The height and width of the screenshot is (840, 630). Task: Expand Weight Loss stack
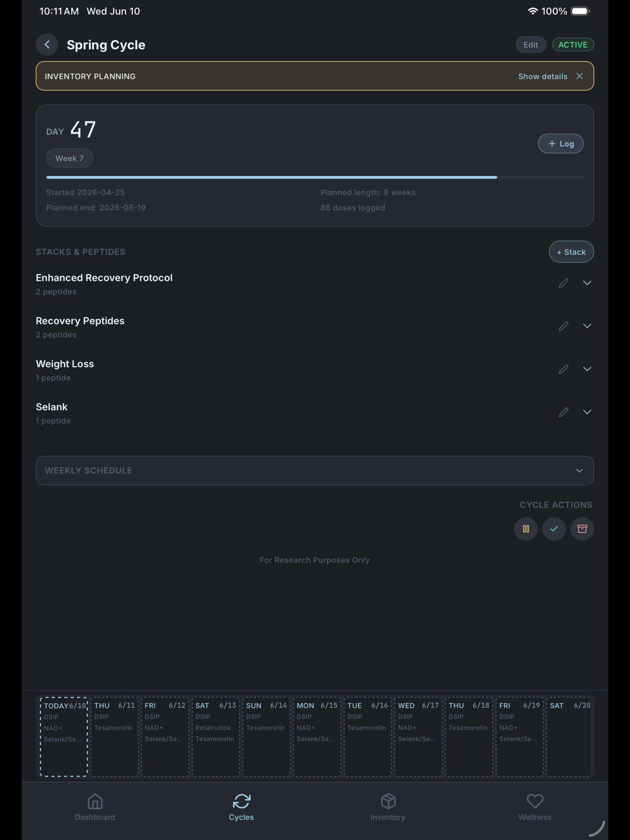[x=587, y=369]
